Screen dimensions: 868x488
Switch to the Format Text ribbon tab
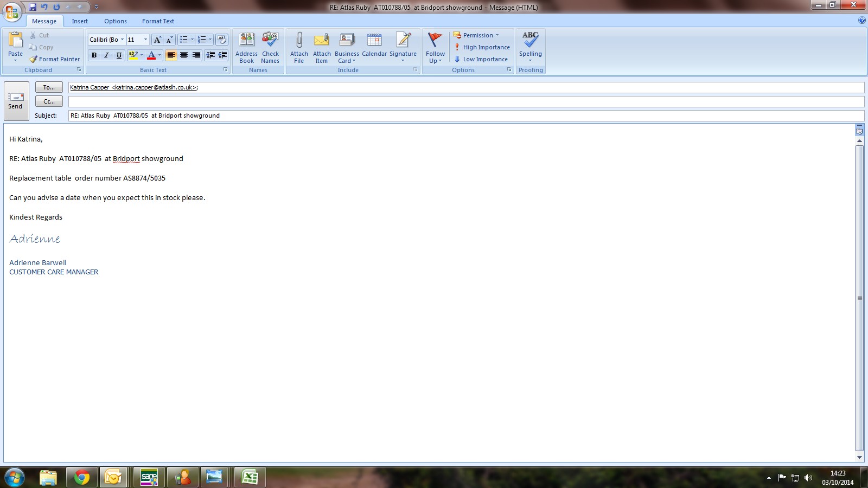(158, 21)
